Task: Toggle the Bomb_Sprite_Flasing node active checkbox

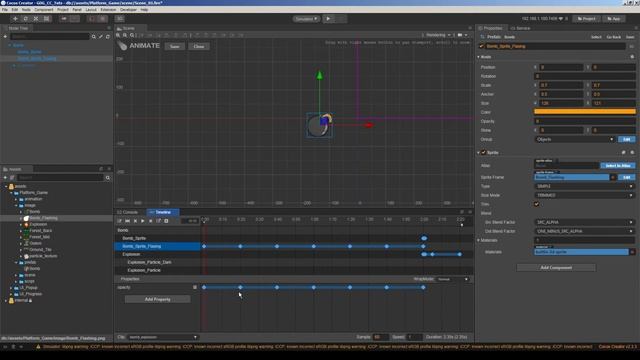Action: 482,46
